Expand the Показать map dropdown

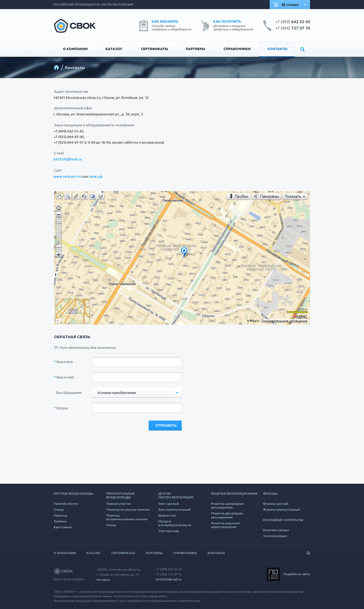[x=295, y=196]
